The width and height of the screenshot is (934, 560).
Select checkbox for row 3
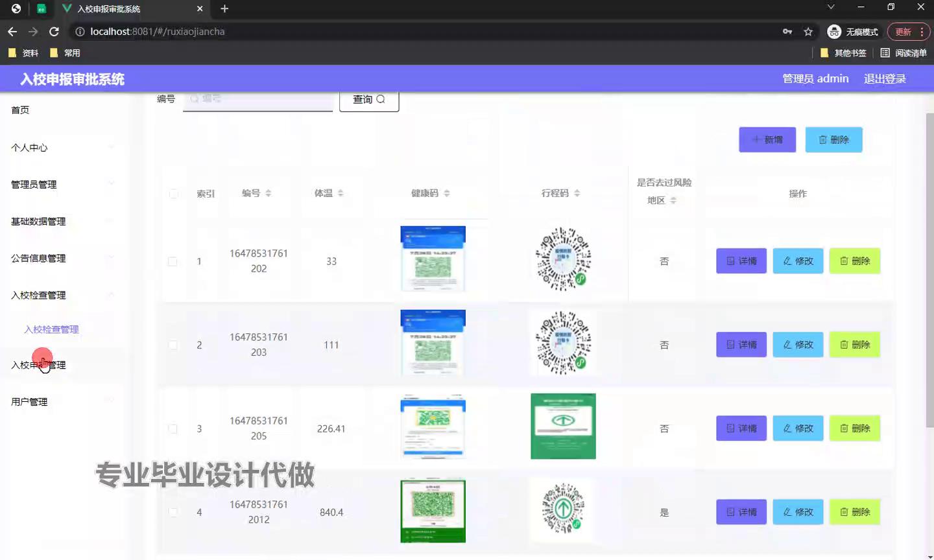(173, 428)
